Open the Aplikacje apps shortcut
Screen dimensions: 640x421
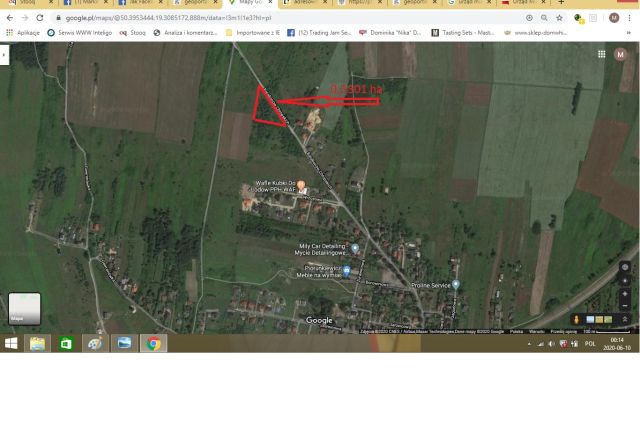23,33
